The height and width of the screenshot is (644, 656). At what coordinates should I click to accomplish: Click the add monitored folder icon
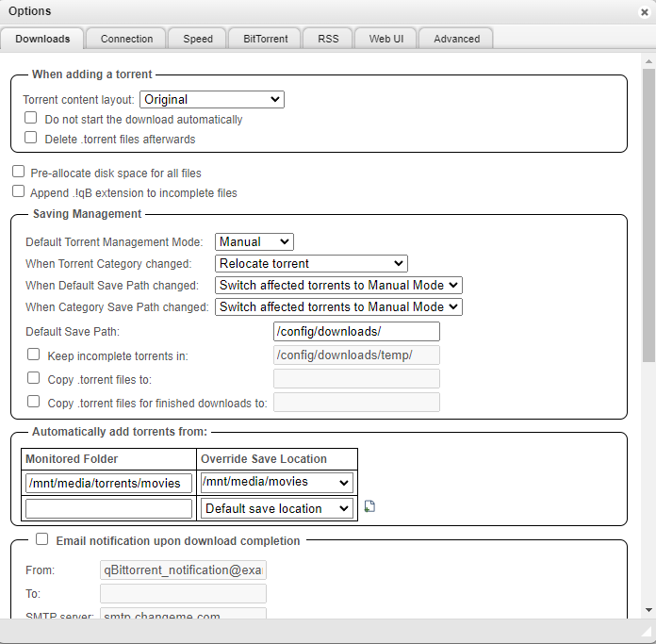pyautogui.click(x=369, y=507)
